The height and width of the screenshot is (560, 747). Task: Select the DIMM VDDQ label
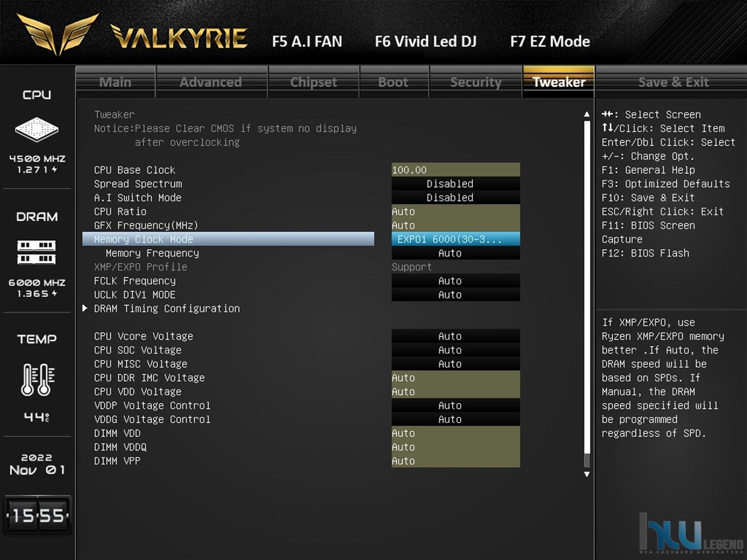120,447
